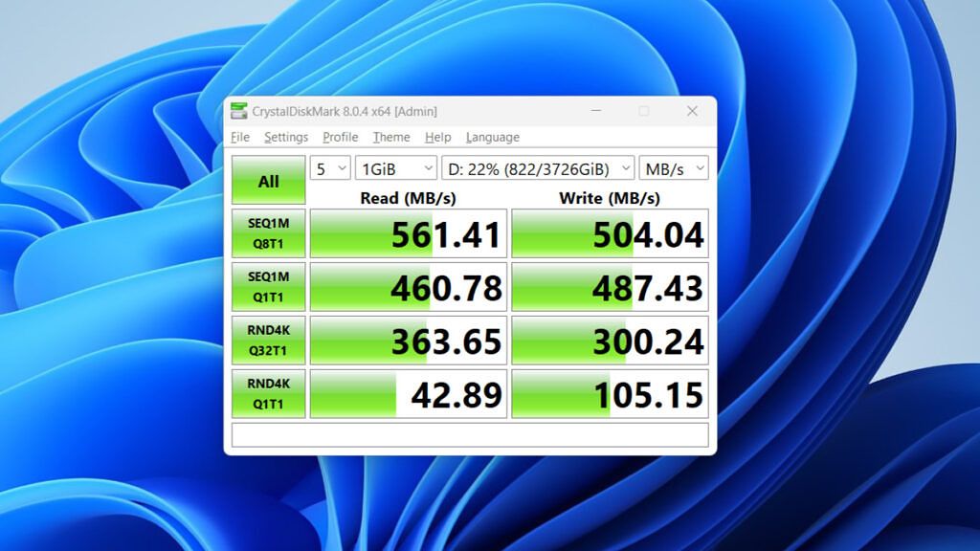
Task: Open the test count dropdown showing 5
Action: click(x=329, y=167)
